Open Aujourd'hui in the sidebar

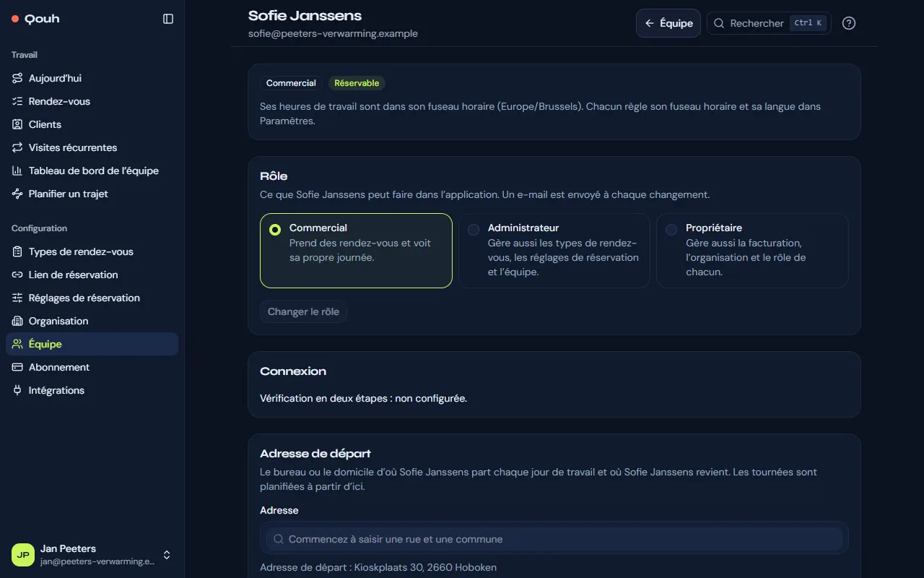coord(92,78)
